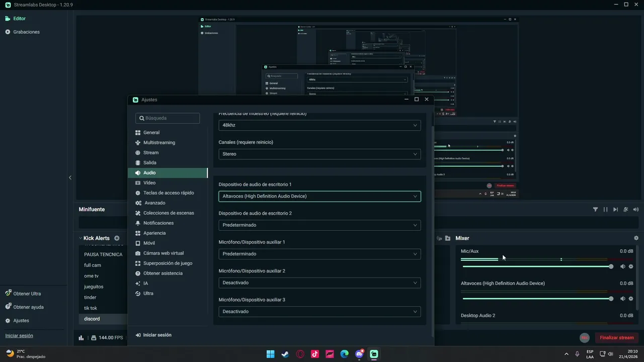Click the Obtener Ultra icon
Viewport: 644px width, 362px height.
(8, 293)
